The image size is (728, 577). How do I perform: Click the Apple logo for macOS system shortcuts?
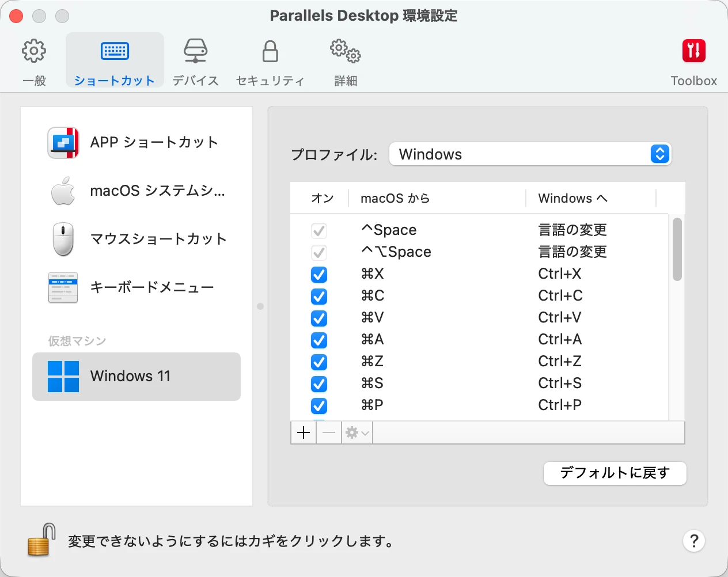point(63,191)
